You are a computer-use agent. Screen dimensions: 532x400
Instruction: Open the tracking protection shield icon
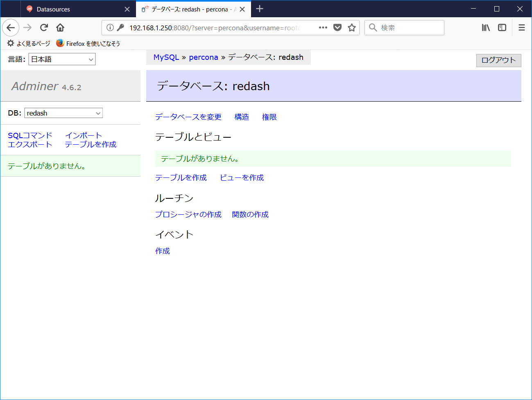pos(337,27)
